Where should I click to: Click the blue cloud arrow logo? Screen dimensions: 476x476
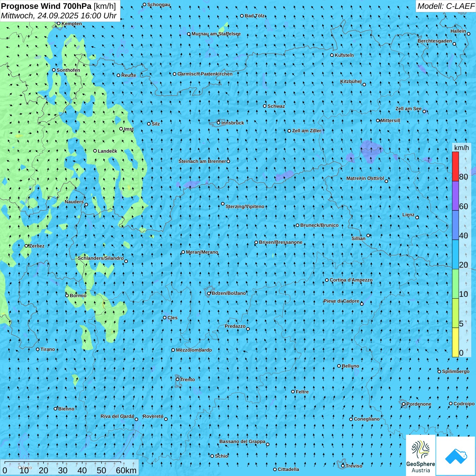456,456
